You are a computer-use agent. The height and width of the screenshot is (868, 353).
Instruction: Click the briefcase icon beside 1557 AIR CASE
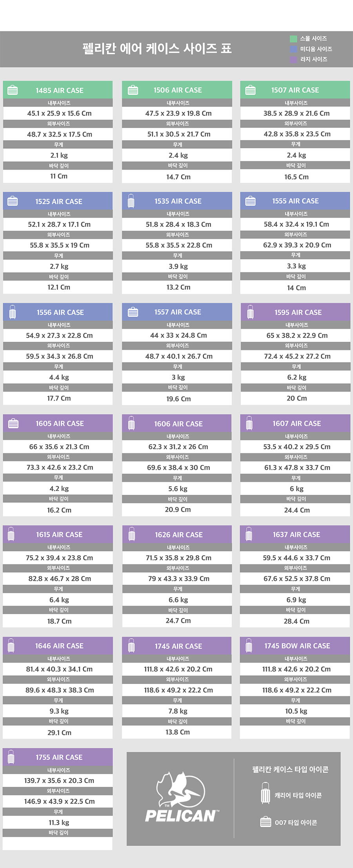[133, 312]
